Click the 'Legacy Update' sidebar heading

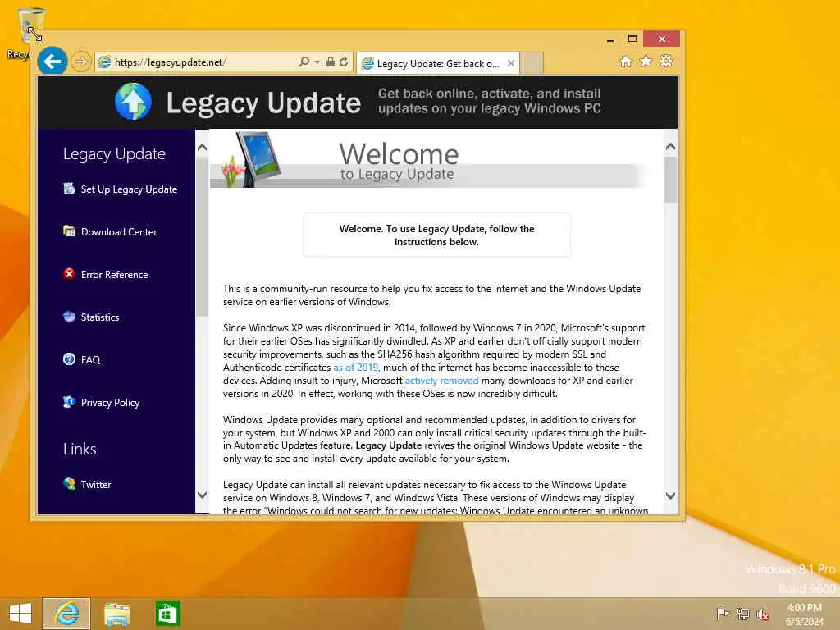[x=114, y=153]
